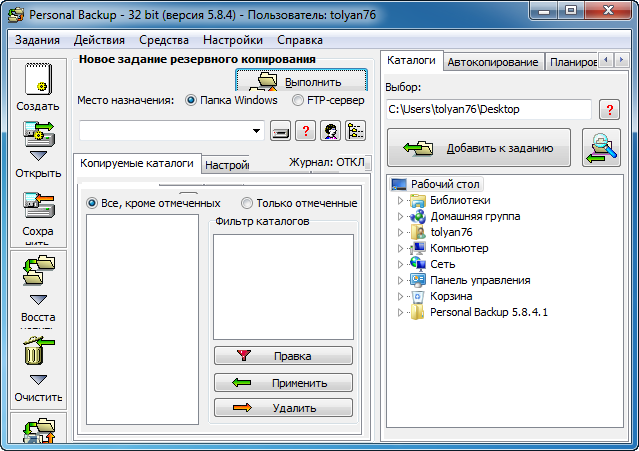Click the red question mark beside Выбор path
Viewport: 639px width, 451px height.
pyautogui.click(x=607, y=109)
